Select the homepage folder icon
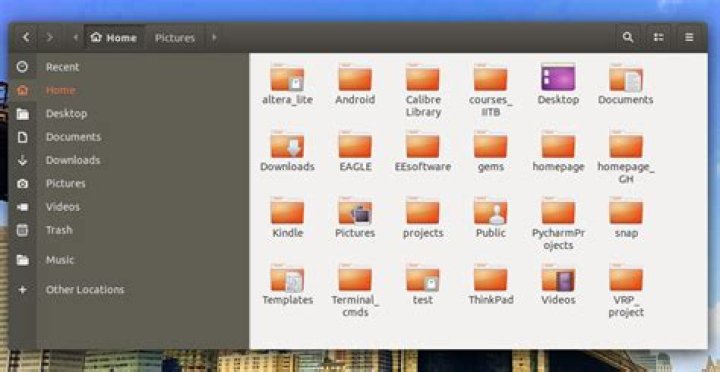Screen dimensions: 720x372 pos(558,144)
